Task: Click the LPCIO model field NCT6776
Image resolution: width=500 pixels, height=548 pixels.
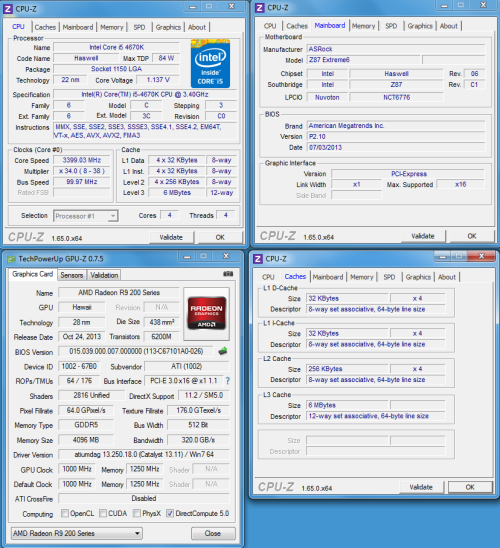Action: 397,97
